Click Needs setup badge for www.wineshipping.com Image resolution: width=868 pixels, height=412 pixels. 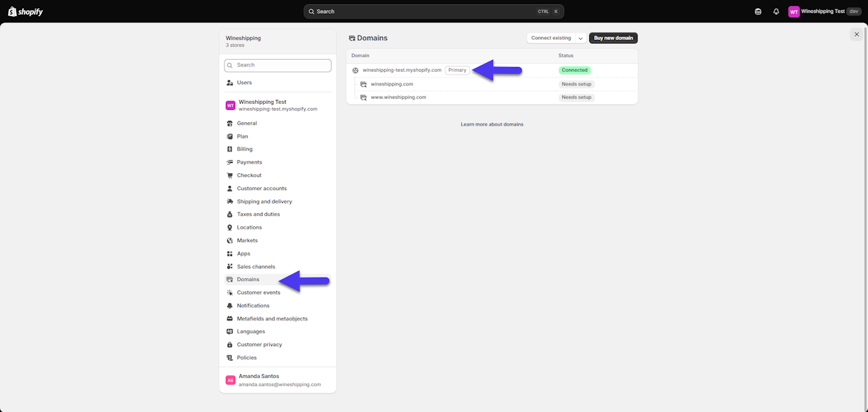577,97
